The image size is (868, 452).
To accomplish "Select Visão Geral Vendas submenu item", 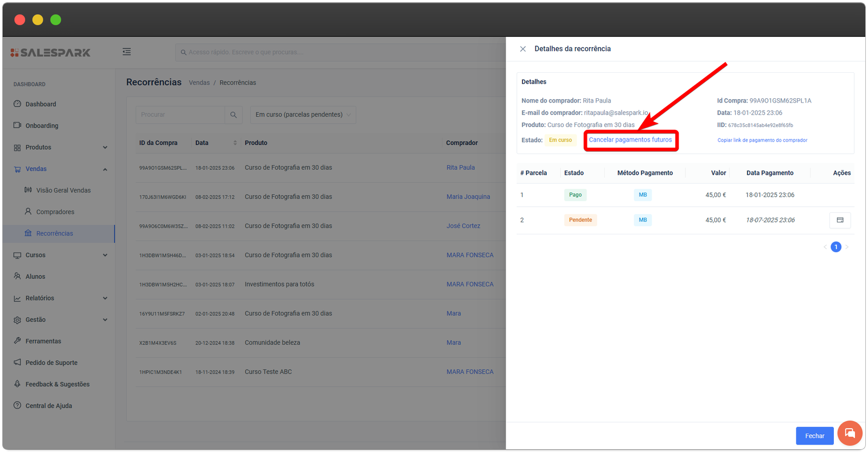I will click(x=63, y=190).
